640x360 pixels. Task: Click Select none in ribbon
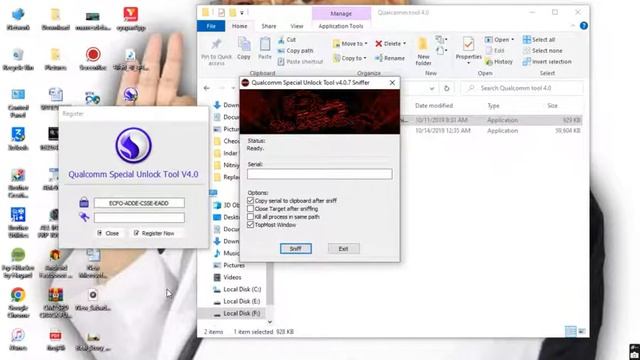point(542,51)
